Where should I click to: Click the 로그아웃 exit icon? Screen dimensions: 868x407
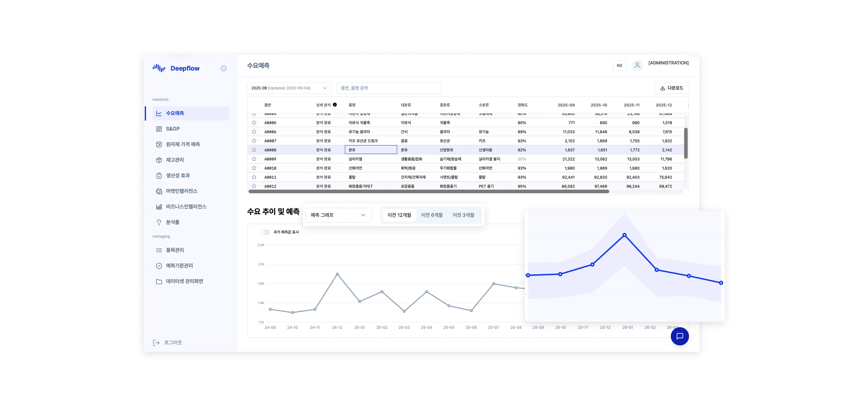[156, 343]
